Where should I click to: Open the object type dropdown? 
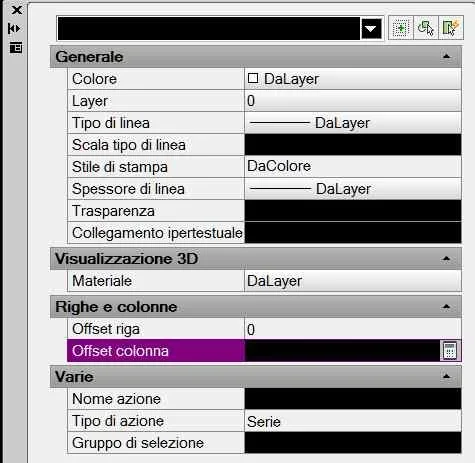tap(371, 29)
